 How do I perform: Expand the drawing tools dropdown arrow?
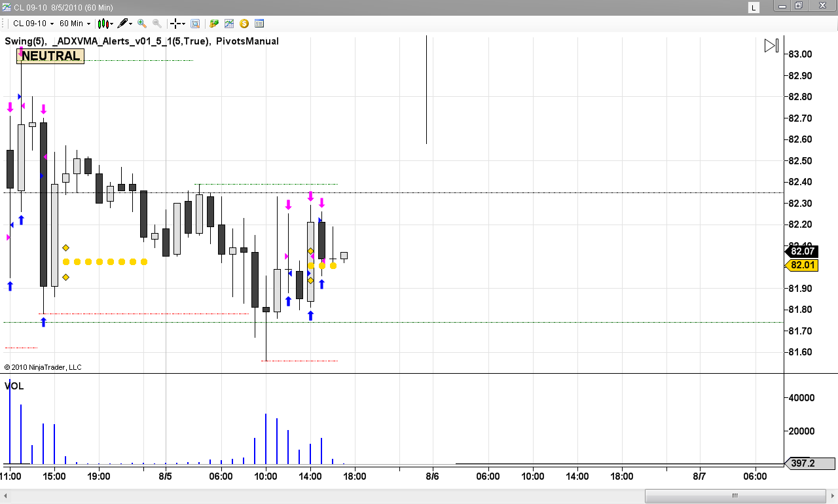tap(131, 24)
